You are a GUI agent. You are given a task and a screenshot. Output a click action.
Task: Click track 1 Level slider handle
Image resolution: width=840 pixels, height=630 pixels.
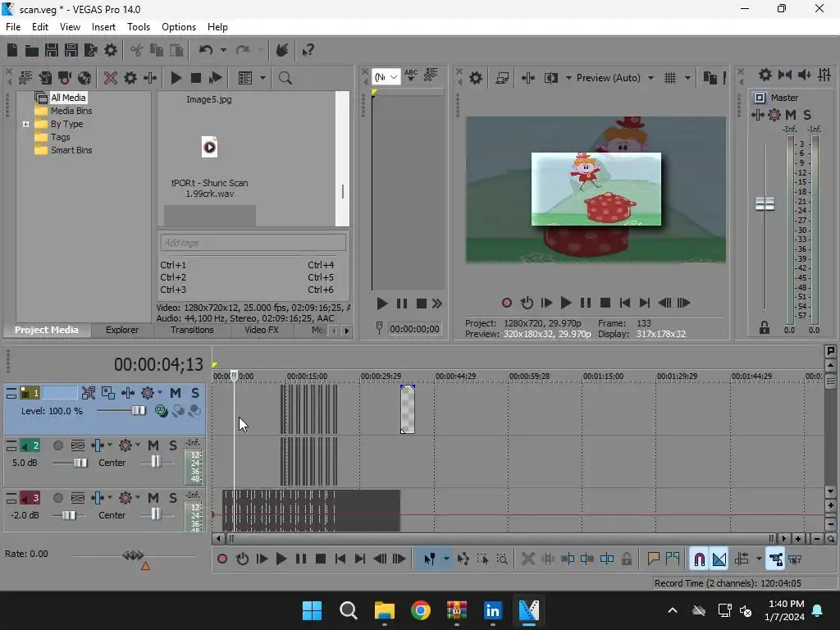[138, 410]
